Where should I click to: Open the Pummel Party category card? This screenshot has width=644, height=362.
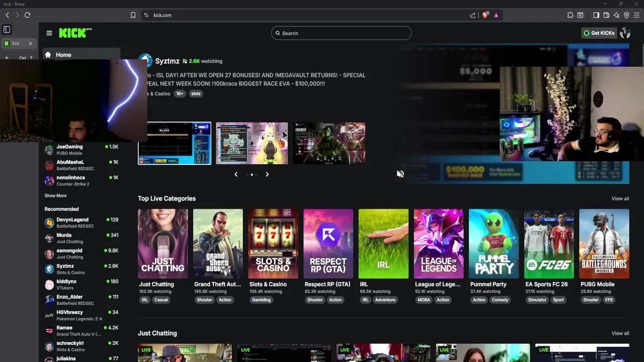[494, 244]
